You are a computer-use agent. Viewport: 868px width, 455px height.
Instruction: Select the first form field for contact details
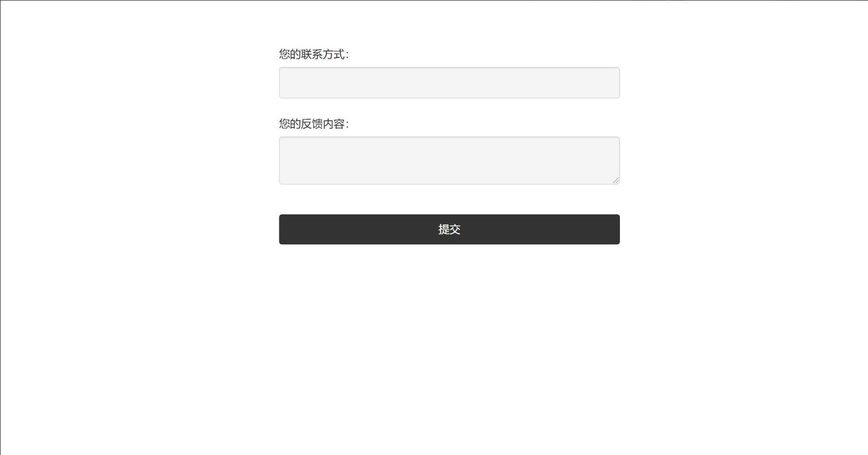(x=449, y=83)
